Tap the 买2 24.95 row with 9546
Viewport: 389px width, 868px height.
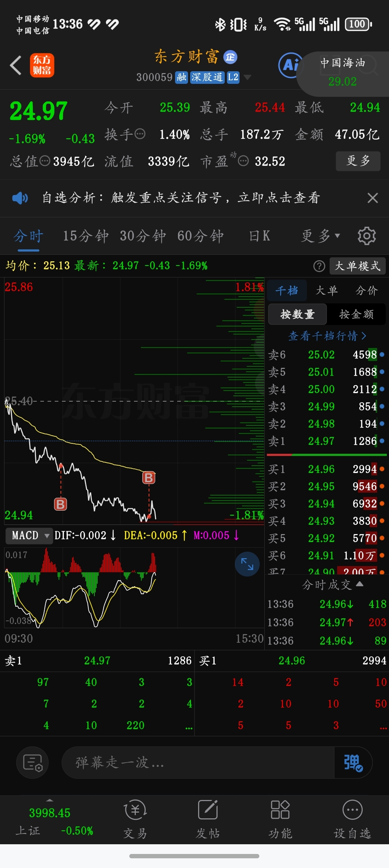click(x=326, y=487)
